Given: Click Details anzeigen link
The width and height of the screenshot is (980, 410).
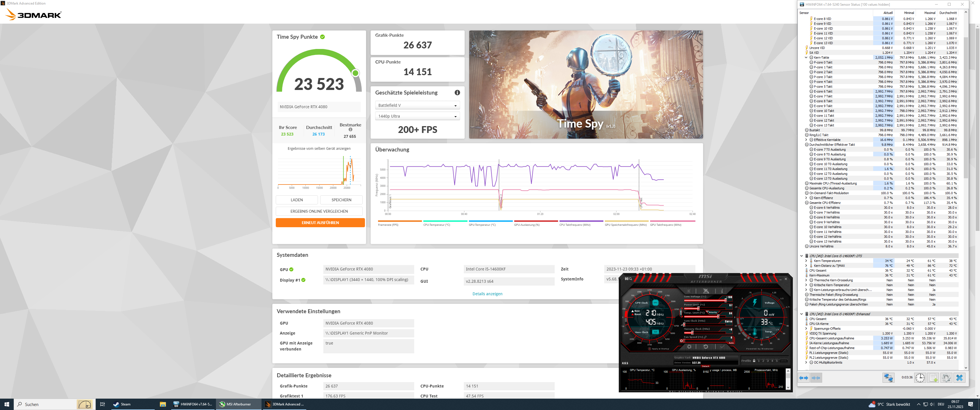Looking at the screenshot, I should click(x=487, y=294).
